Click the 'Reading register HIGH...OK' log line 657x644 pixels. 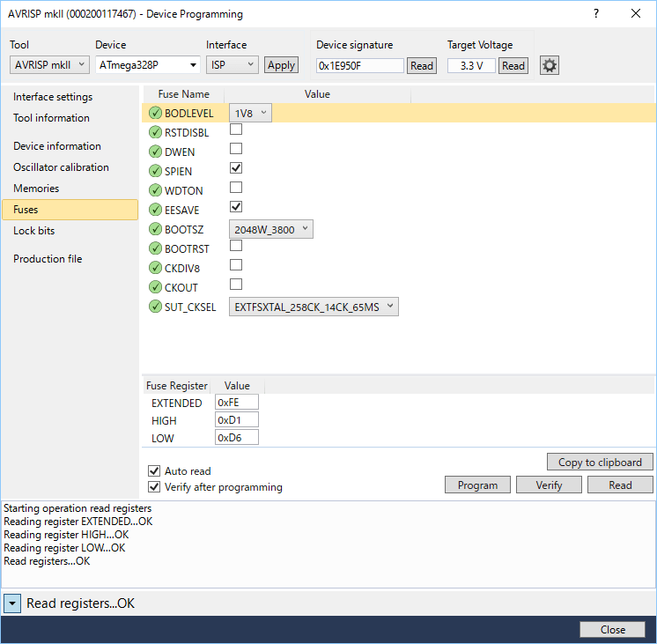66,535
